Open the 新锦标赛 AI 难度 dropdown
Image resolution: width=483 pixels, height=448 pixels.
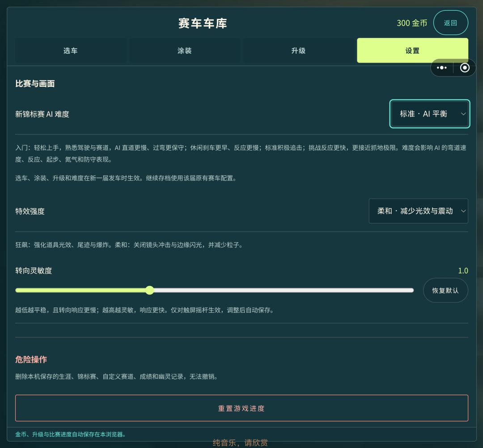pos(430,114)
